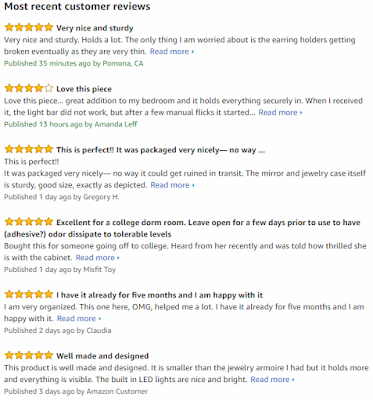Screen dimensions: 373x400
Task: Expand 'Read more' on Misfit Toy's review
Action: [x=98, y=258]
